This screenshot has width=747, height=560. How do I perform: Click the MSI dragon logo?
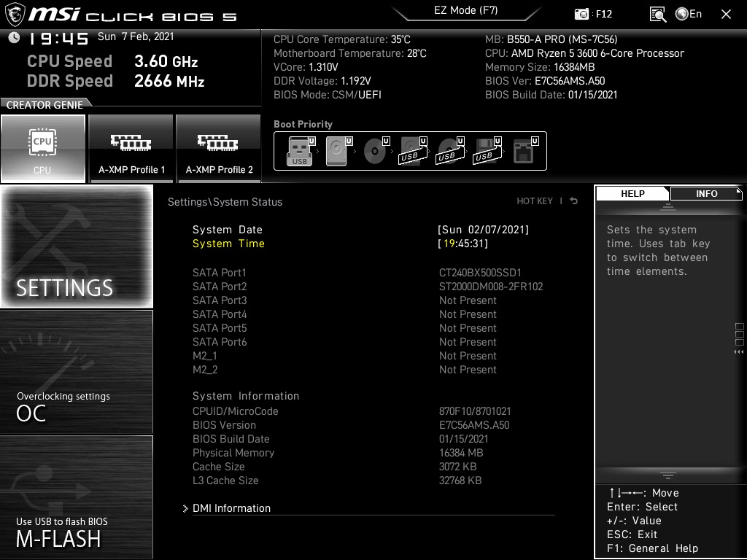15,15
